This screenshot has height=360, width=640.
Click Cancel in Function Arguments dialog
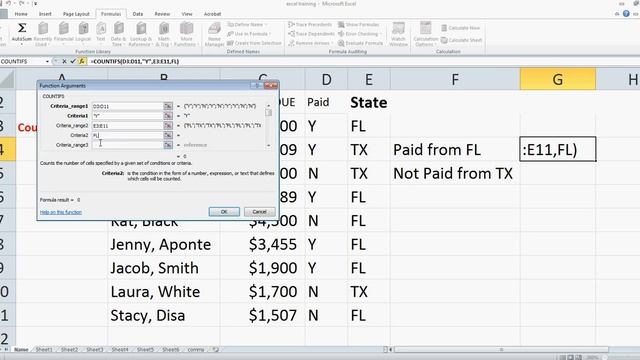coord(260,212)
